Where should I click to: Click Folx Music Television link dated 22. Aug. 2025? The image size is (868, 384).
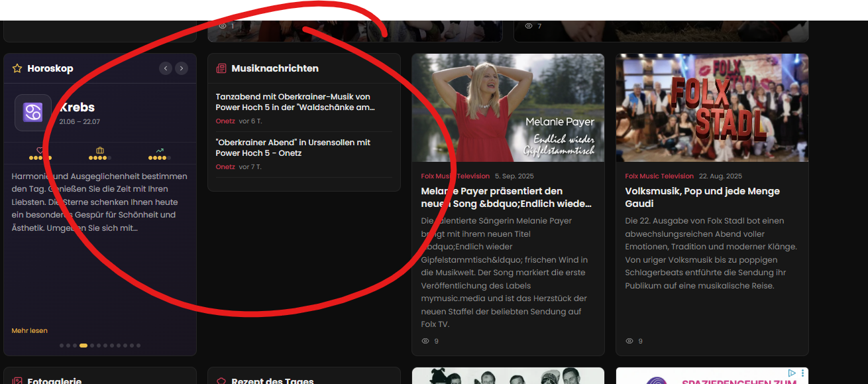(x=659, y=176)
